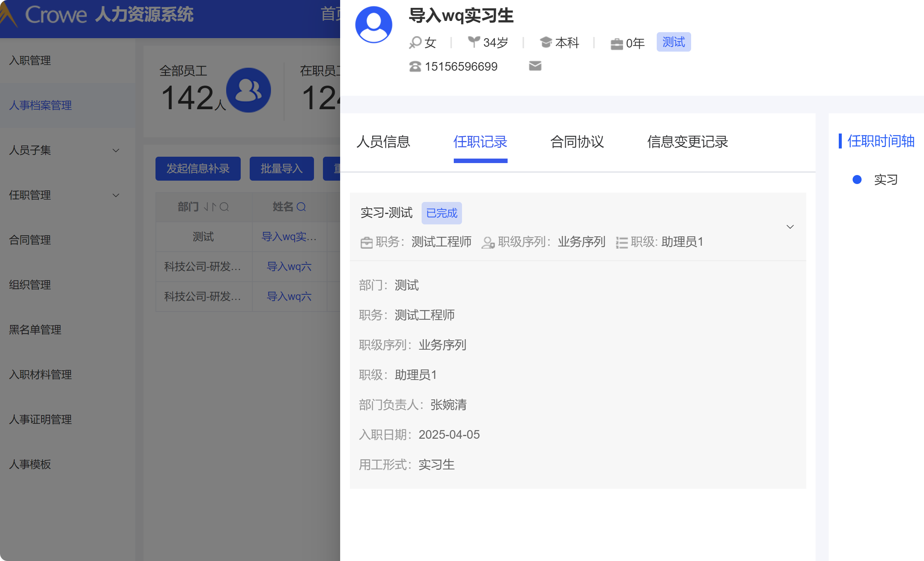Click the employee profile avatar icon
The height and width of the screenshot is (561, 924).
(x=373, y=25)
